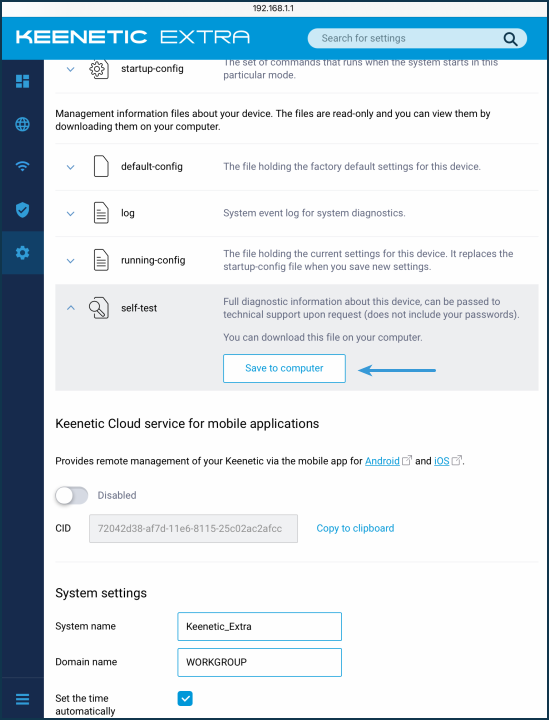Click the default-config blank file icon
The width and height of the screenshot is (549, 720).
[x=101, y=166]
